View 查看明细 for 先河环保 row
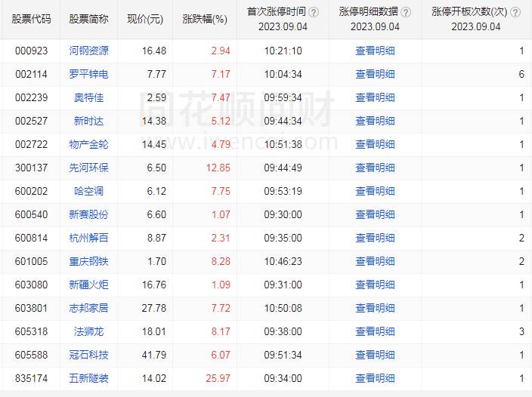 coord(376,168)
